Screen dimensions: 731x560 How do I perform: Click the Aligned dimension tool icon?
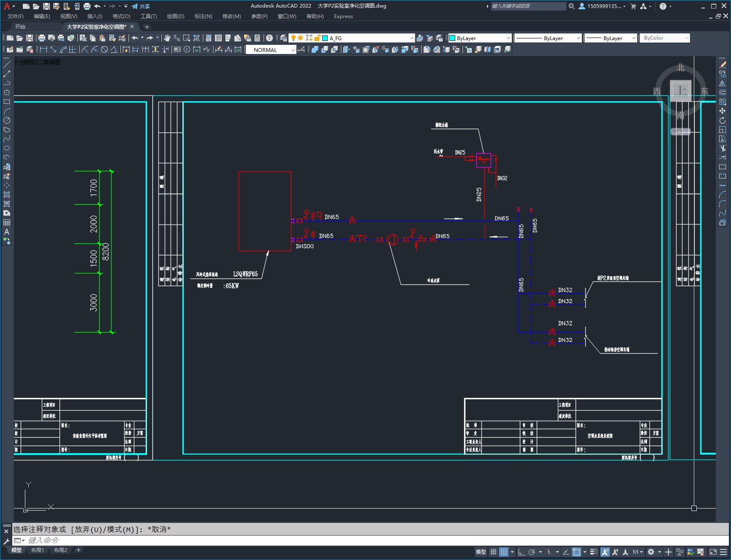click(53, 49)
